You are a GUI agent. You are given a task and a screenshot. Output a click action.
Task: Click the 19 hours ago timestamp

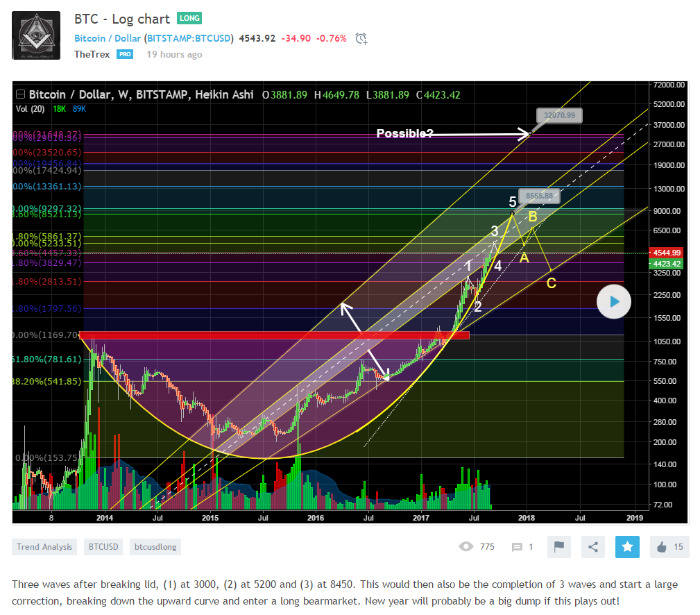(175, 54)
